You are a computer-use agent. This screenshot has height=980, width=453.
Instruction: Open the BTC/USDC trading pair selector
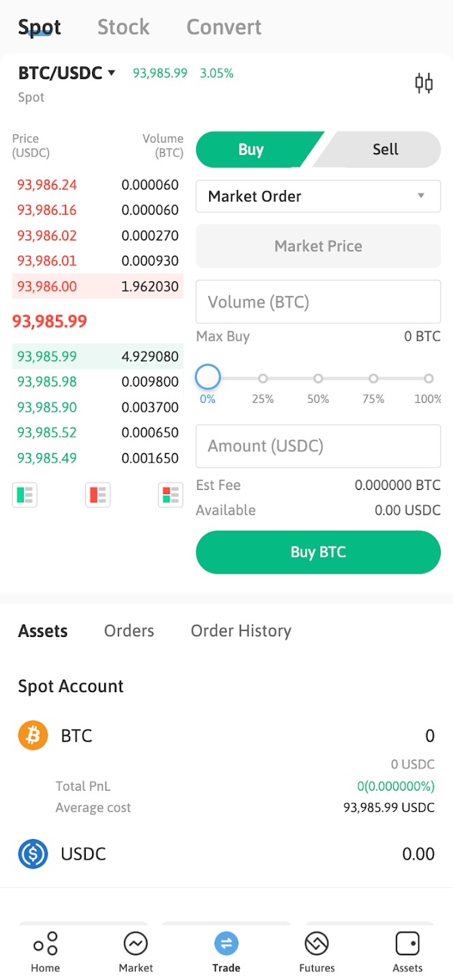(x=66, y=73)
